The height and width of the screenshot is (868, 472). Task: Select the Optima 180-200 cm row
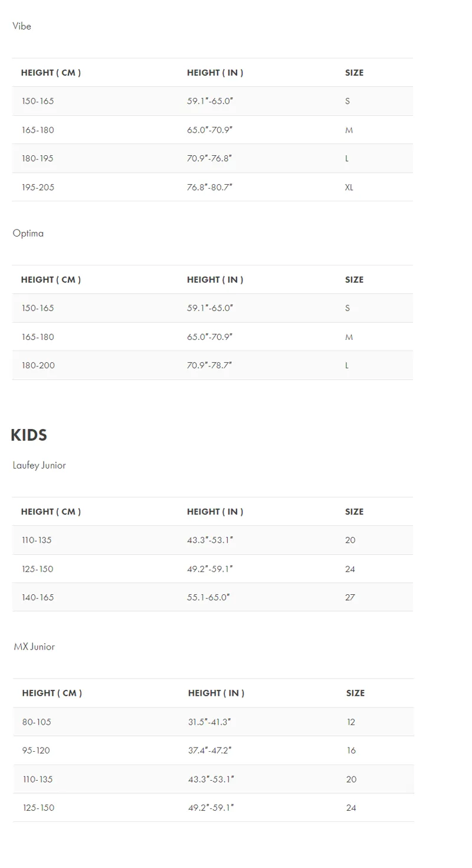[x=212, y=365]
